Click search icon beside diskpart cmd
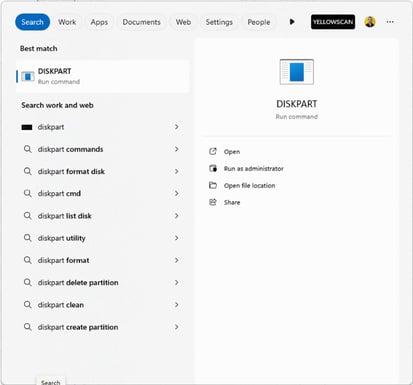413x385 pixels. click(x=28, y=193)
